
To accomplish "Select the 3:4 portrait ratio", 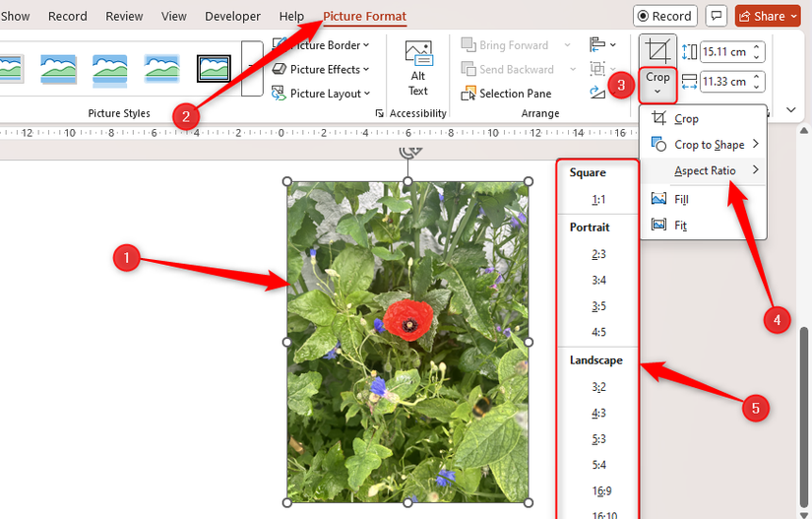I will tap(598, 281).
